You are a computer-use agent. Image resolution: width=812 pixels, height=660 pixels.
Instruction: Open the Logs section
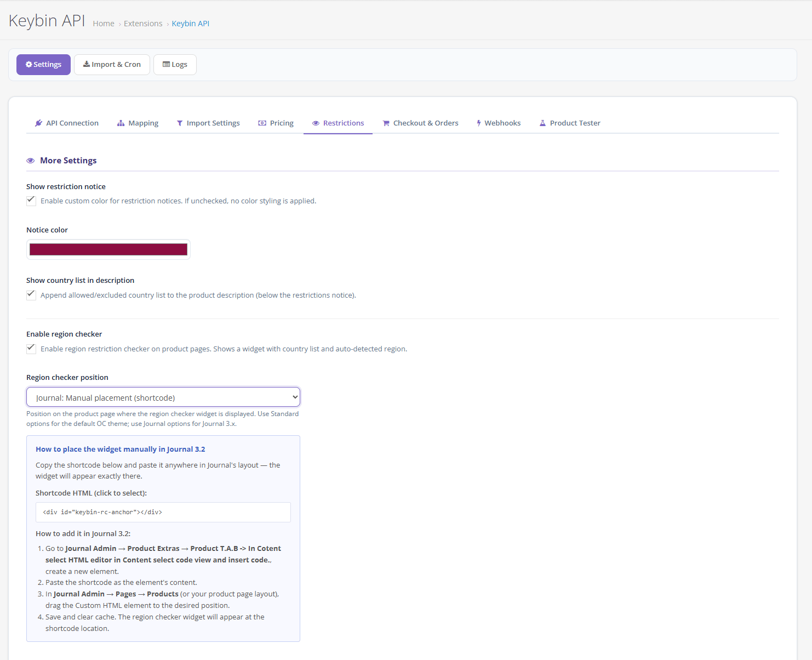[x=175, y=65]
